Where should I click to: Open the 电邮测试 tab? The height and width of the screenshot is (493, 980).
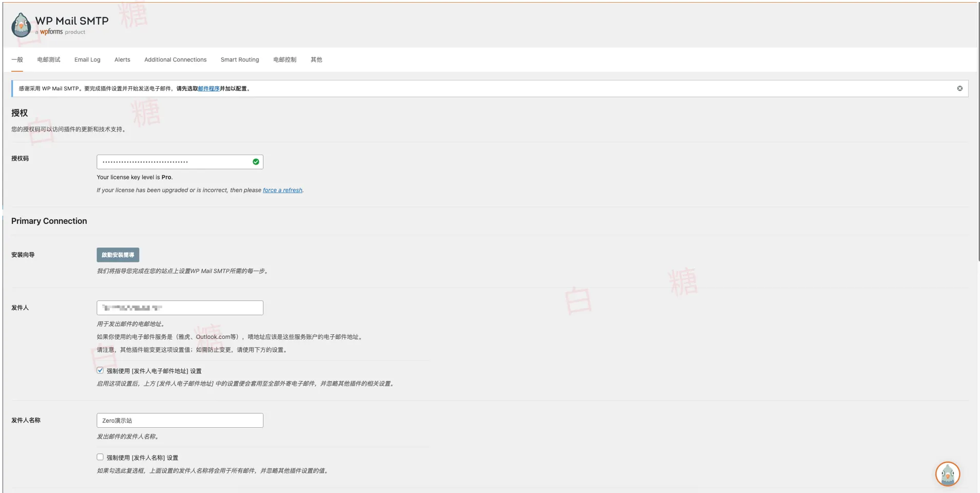click(x=49, y=60)
